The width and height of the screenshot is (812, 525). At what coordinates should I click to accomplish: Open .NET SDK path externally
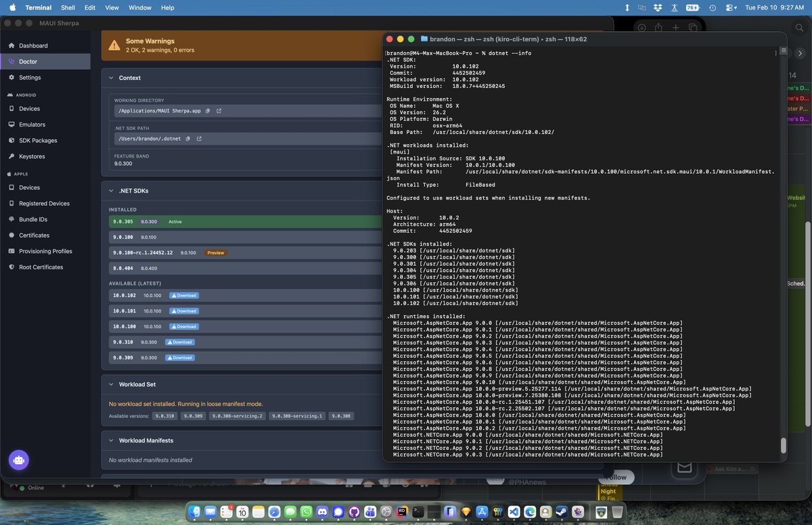[x=198, y=139]
